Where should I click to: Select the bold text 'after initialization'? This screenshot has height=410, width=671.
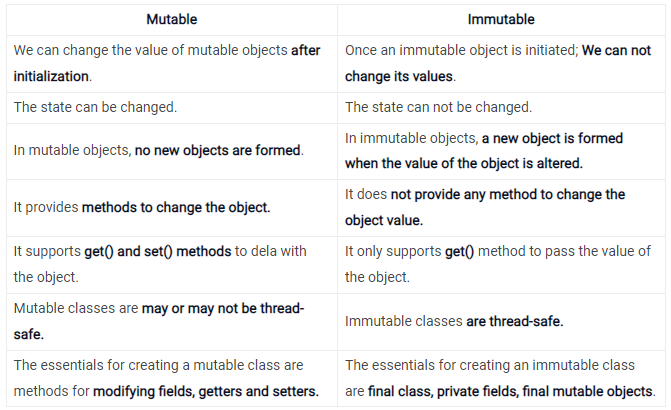167,63
